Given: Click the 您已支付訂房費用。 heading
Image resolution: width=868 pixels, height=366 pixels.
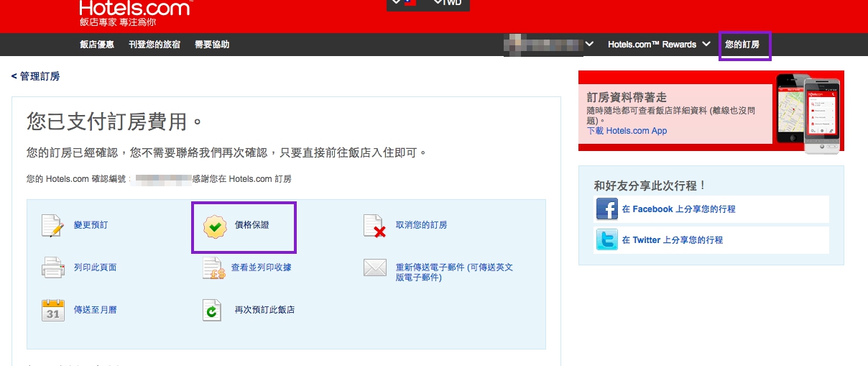Looking at the screenshot, I should coord(116,121).
